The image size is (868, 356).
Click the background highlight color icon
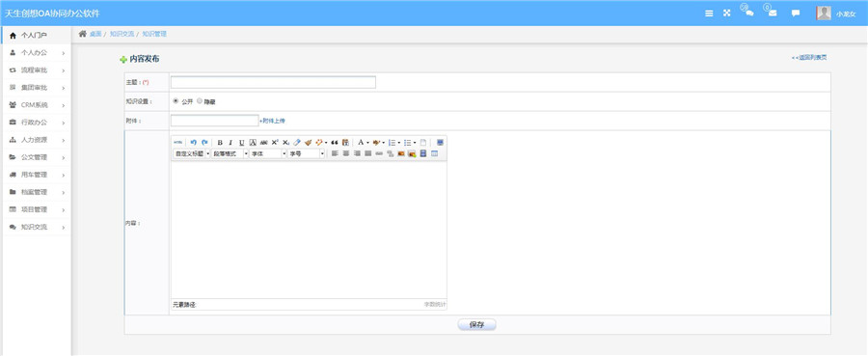click(376, 143)
